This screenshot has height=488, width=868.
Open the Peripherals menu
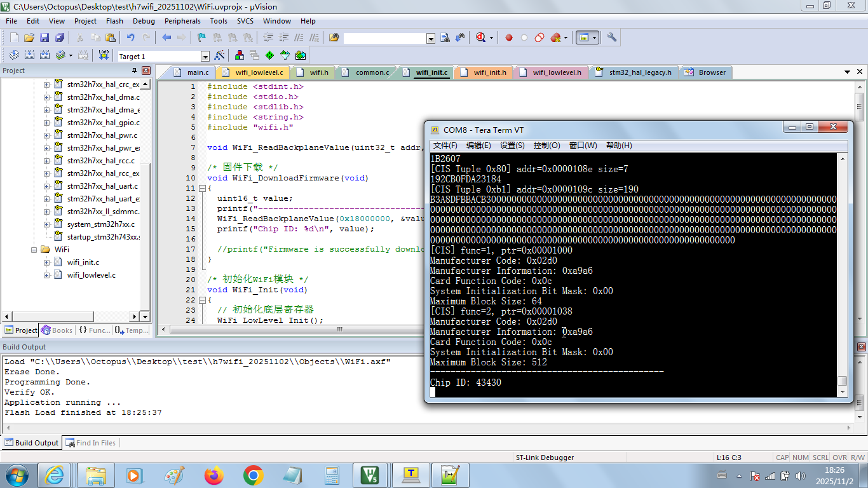182,21
